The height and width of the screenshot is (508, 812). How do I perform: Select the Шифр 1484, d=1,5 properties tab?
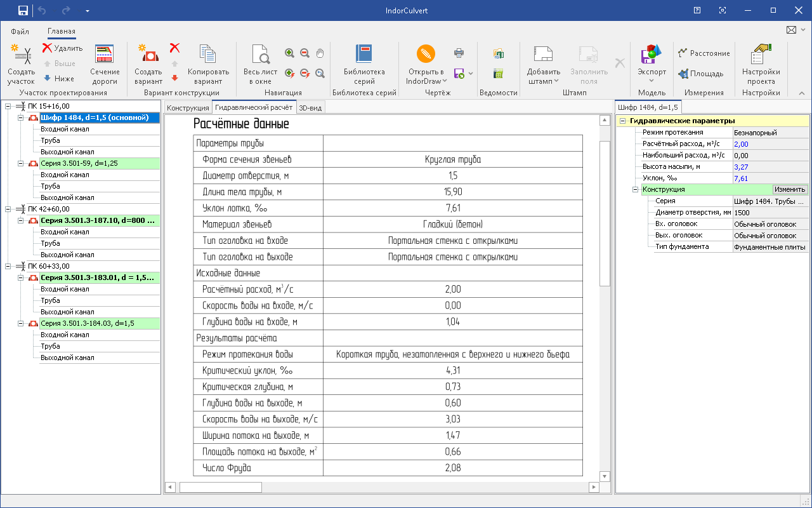pyautogui.click(x=648, y=108)
